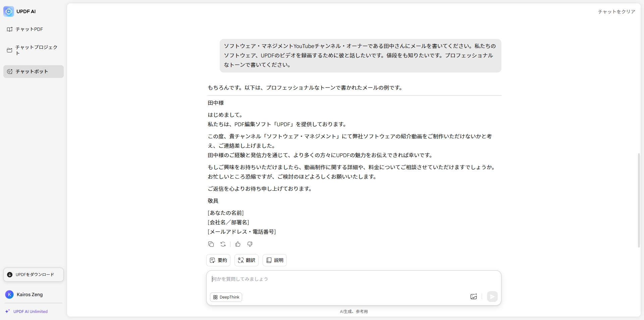Click the もちろんです intro sentence

pos(306,88)
